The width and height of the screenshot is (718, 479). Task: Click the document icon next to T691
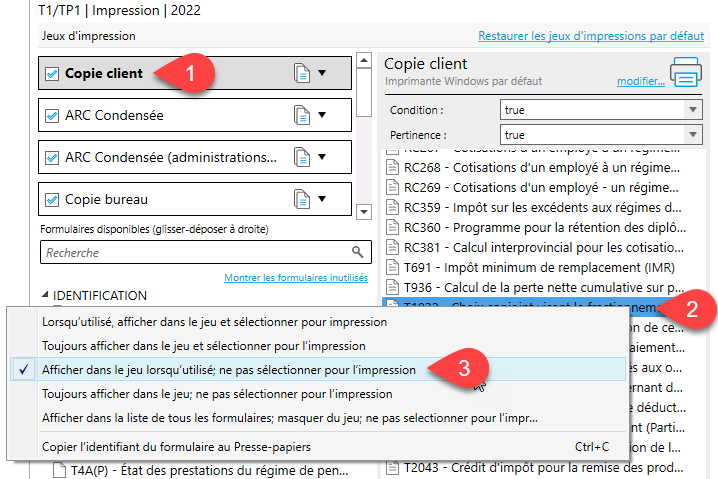click(x=392, y=267)
